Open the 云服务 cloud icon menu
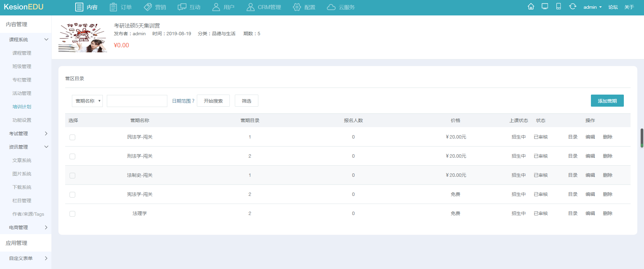Viewport: 644px width, 269px height. coord(341,7)
